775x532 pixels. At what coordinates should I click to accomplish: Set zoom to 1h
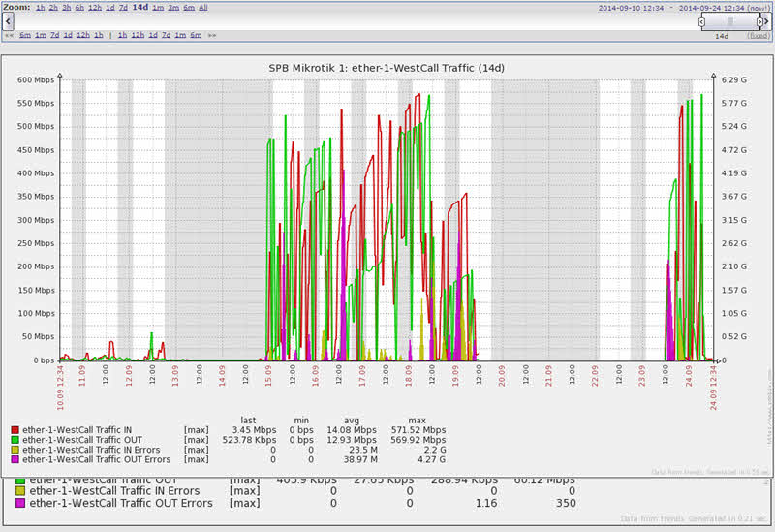tap(38, 7)
